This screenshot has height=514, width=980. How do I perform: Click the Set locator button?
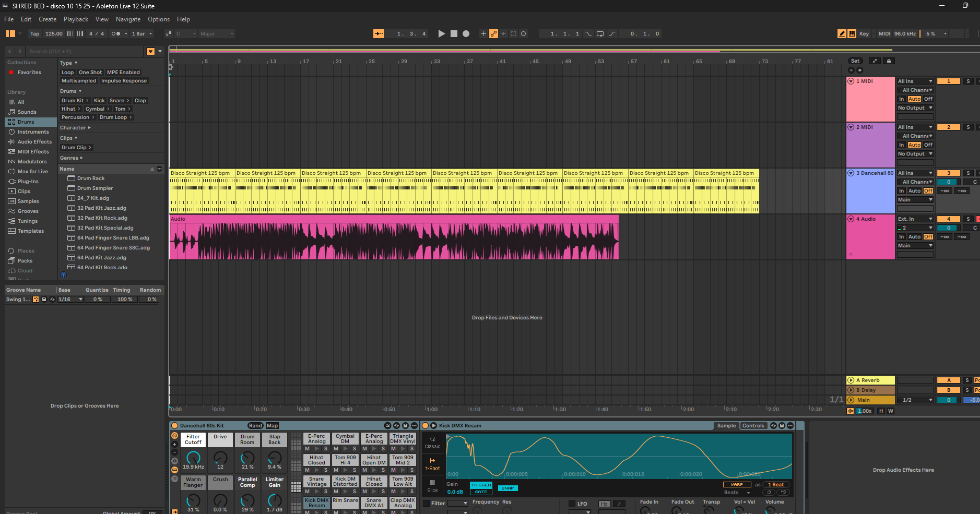point(855,61)
